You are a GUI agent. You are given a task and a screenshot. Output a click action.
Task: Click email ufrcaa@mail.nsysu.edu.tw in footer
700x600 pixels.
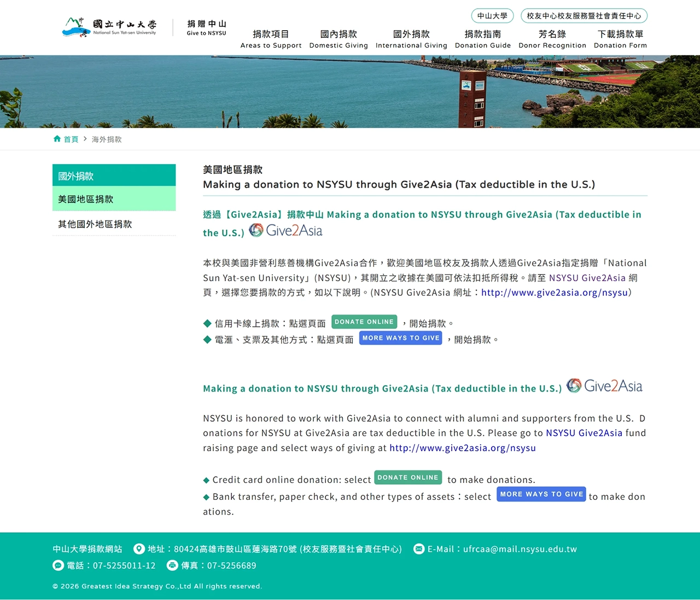[520, 549]
